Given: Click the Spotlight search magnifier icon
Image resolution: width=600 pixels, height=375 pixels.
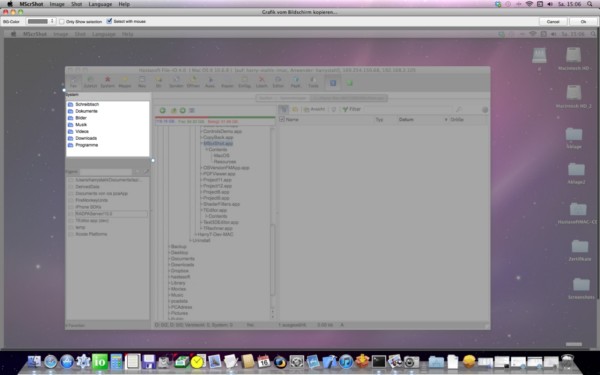Looking at the screenshot, I should click(590, 4).
